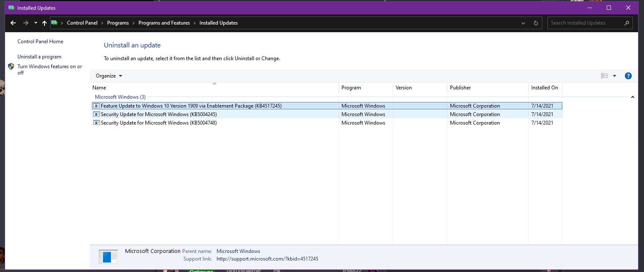Click the Control Panel icon in address bar
644x272 pixels.
(54, 23)
